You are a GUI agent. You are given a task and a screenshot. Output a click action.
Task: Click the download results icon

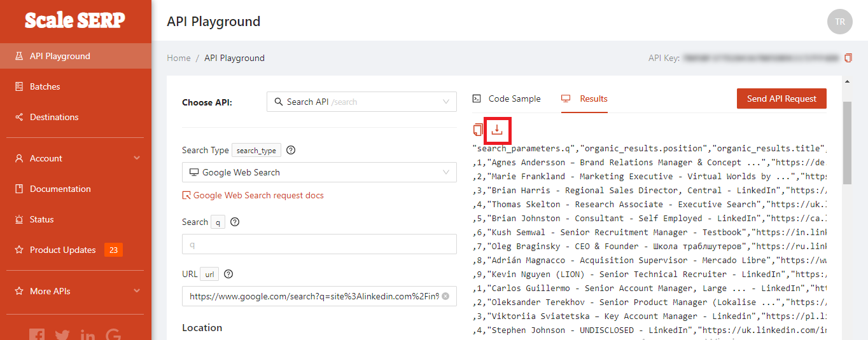(x=497, y=130)
